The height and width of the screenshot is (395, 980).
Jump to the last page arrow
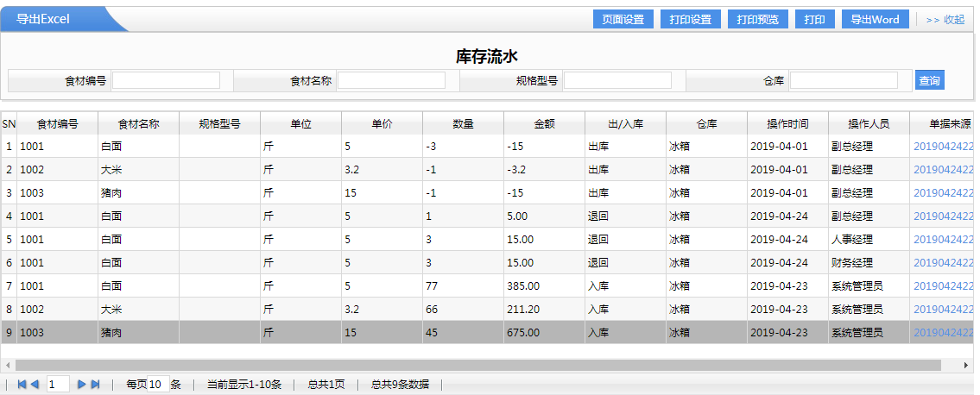[95, 385]
